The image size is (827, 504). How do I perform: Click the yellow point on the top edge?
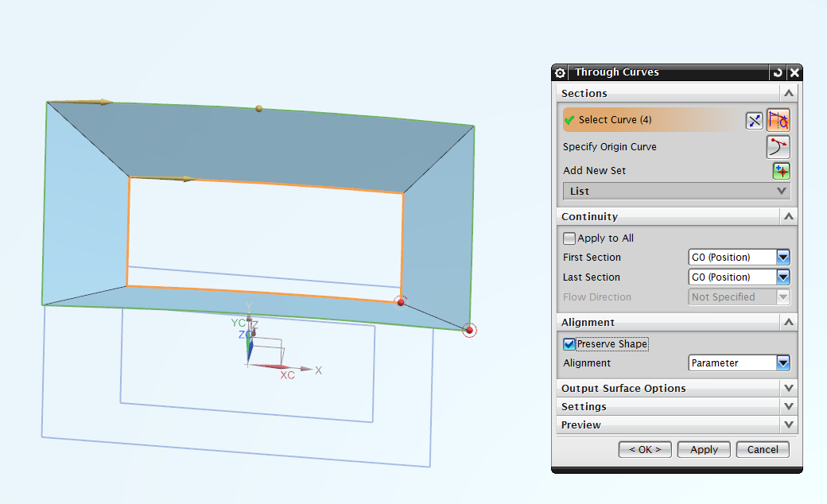(x=258, y=109)
